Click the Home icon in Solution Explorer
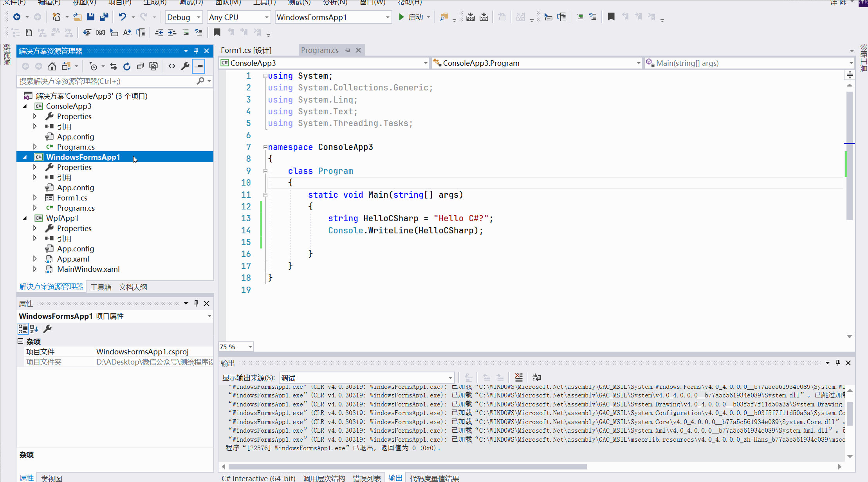868x482 pixels. [x=52, y=66]
